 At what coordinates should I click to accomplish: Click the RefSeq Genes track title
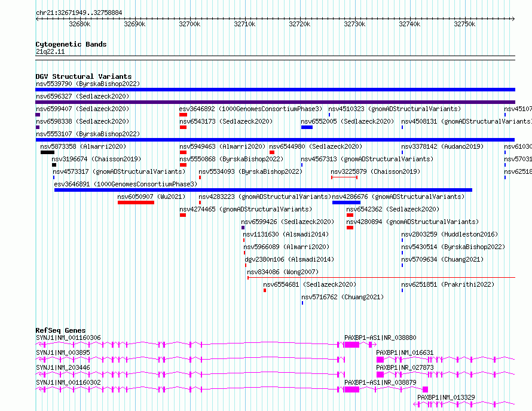[61, 330]
